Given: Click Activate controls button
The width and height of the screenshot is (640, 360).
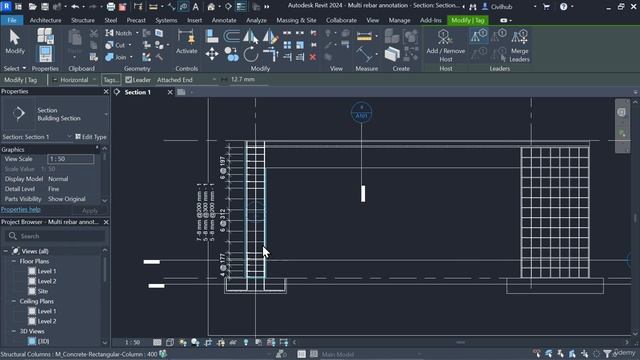Looking at the screenshot, I should click(x=187, y=42).
